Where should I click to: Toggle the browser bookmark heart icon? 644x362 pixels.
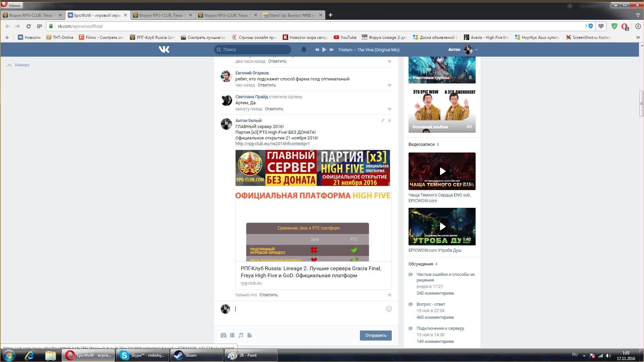[601, 26]
